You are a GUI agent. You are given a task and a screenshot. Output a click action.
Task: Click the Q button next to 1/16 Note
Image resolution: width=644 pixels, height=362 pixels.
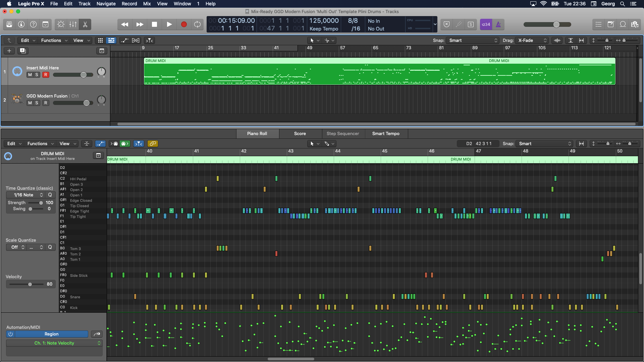(50, 195)
